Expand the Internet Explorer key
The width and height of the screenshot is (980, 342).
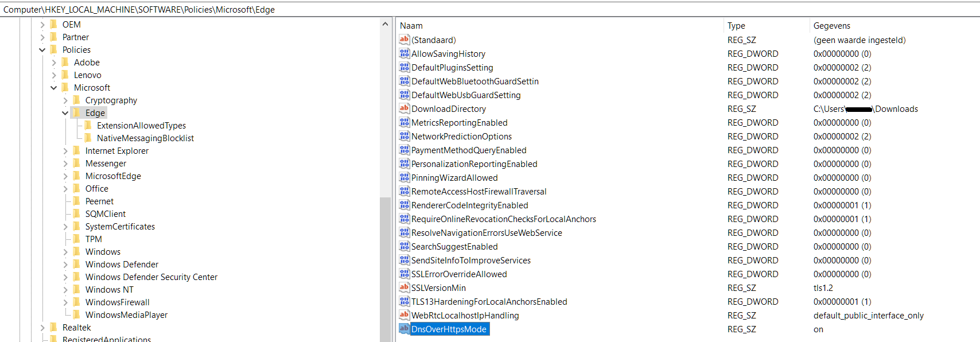pos(65,151)
